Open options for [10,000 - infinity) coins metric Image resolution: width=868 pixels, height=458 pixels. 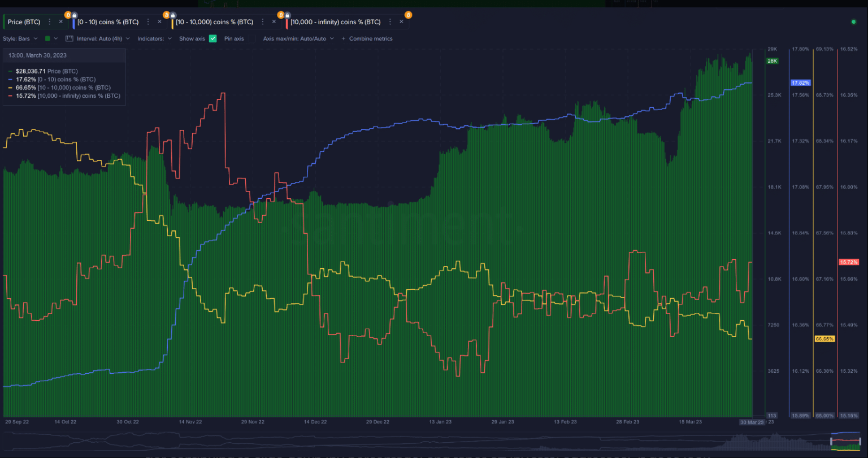point(390,22)
